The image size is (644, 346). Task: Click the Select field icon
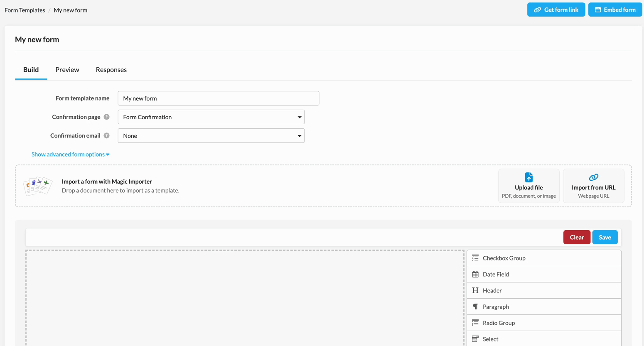coord(475,339)
